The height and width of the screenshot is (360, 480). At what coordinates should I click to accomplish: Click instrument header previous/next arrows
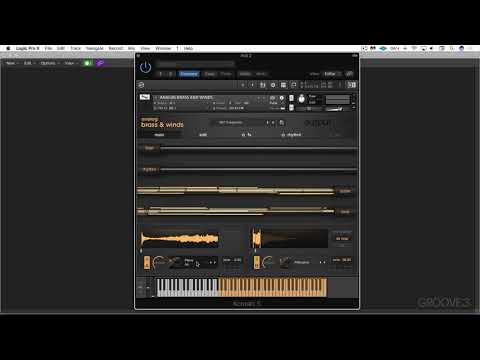(x=261, y=98)
